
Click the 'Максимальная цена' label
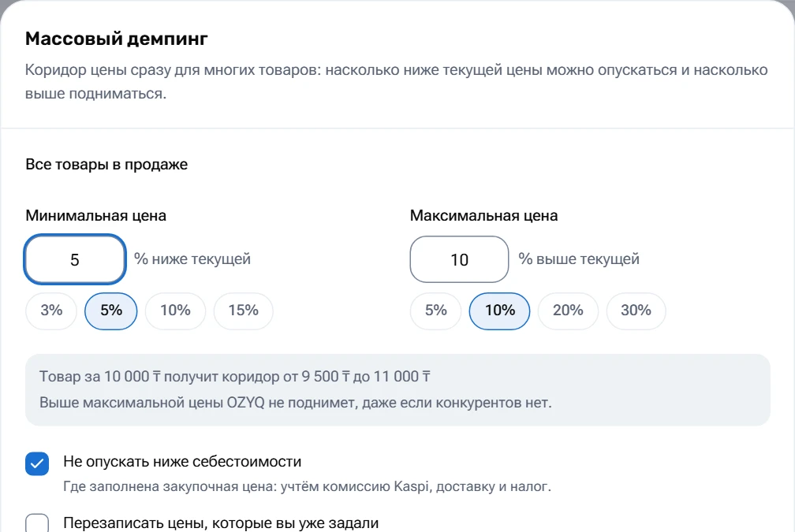483,216
